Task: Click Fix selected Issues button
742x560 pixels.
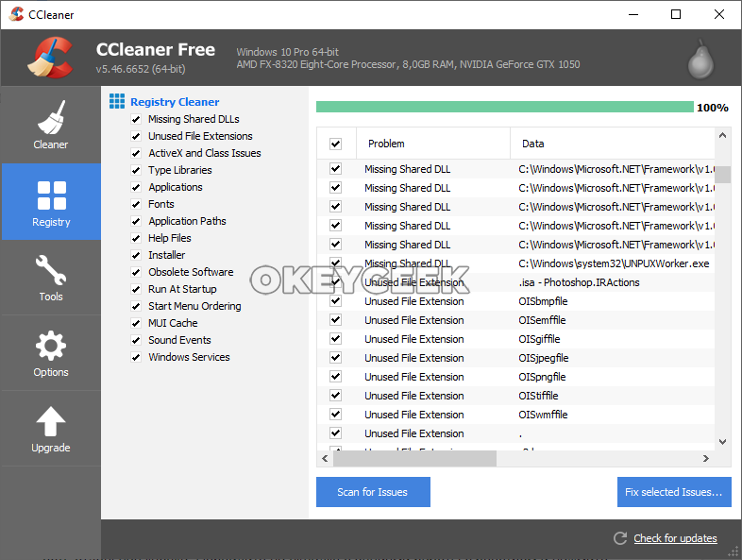Action: (674, 492)
